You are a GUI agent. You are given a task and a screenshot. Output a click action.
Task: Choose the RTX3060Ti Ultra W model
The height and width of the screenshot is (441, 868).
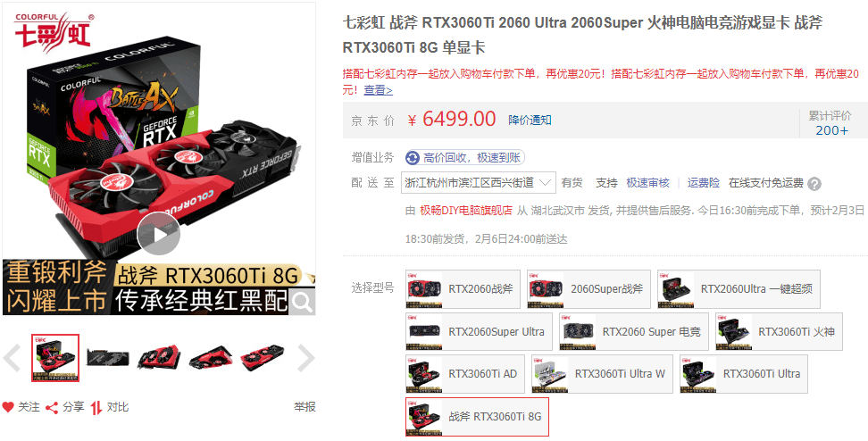[x=602, y=374]
